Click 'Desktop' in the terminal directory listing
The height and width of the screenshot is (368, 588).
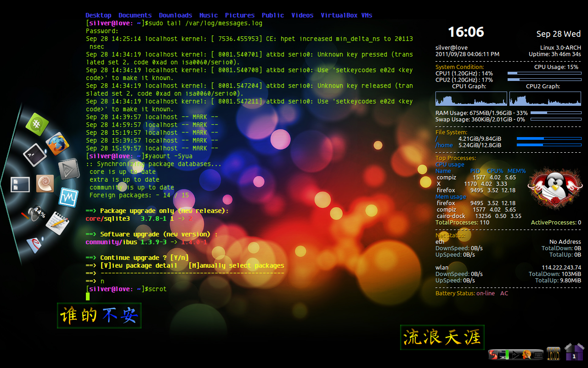pyautogui.click(x=98, y=15)
